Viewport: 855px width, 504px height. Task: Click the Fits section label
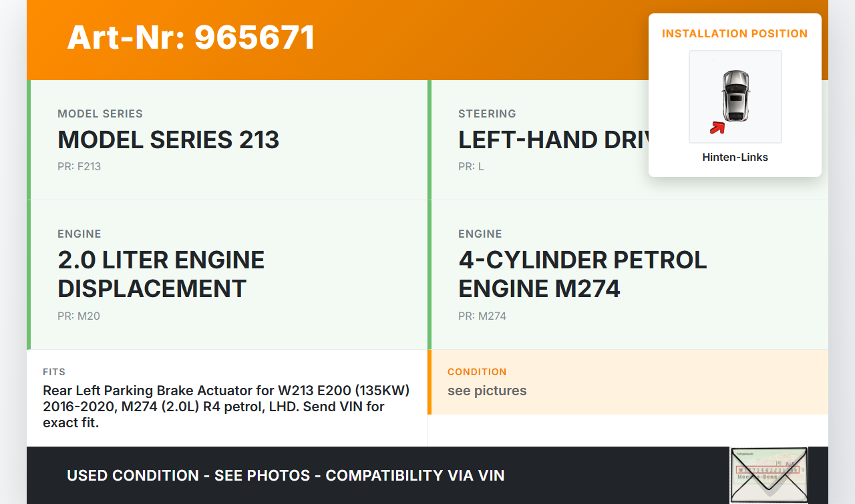[54, 372]
